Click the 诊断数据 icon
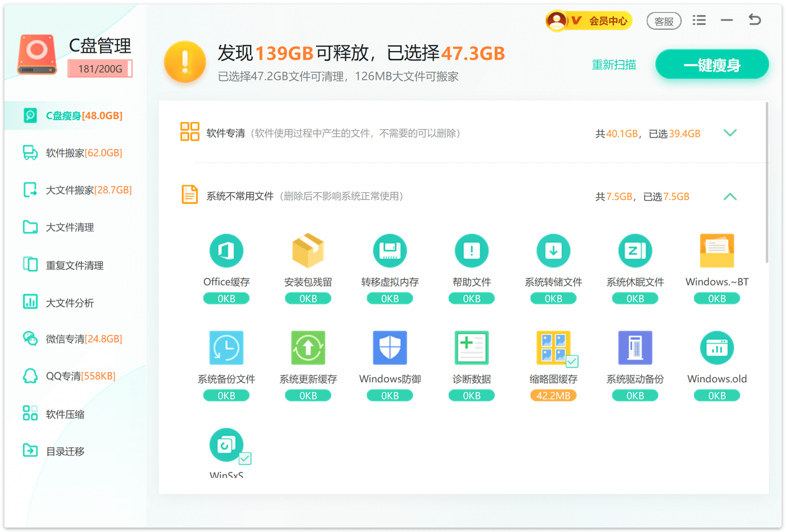The height and width of the screenshot is (532, 786). [472, 348]
